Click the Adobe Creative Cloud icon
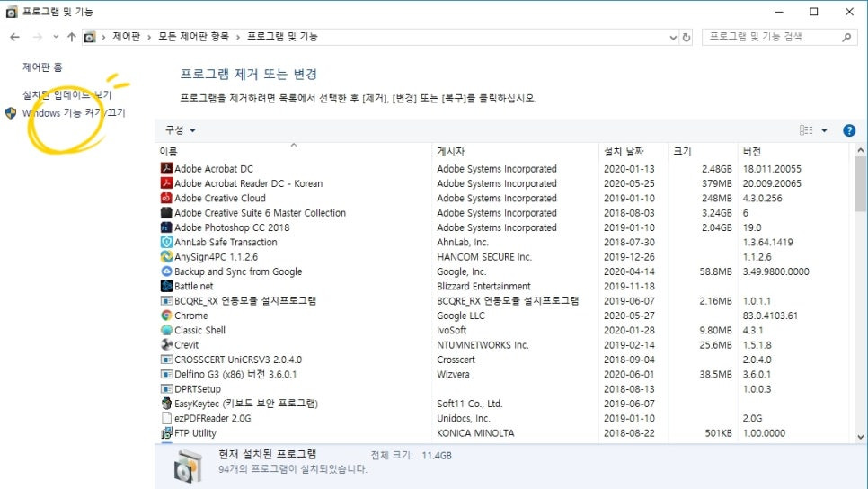This screenshot has width=868, height=489. (166, 198)
